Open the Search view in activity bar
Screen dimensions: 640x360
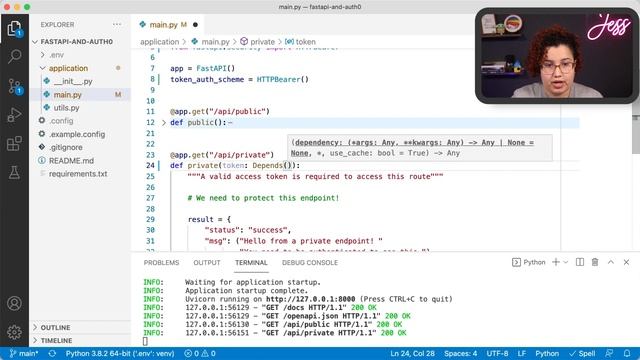(14, 56)
